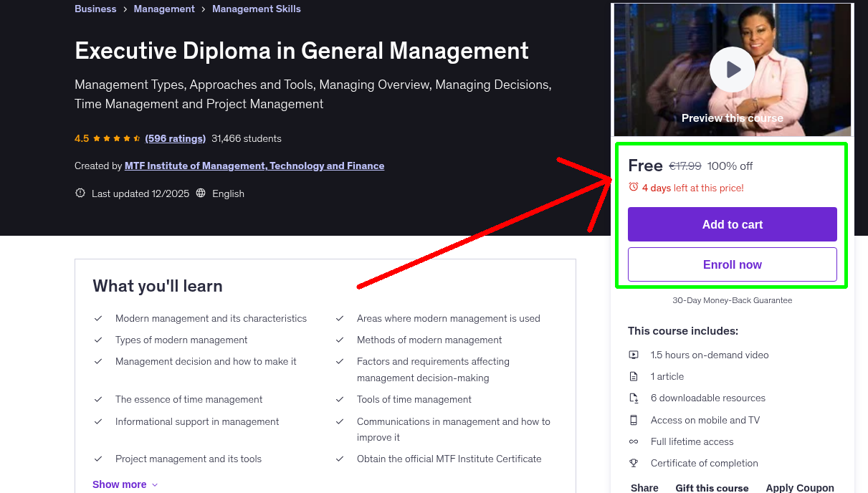
Task: Click the downloadable resources icon
Action: (634, 398)
